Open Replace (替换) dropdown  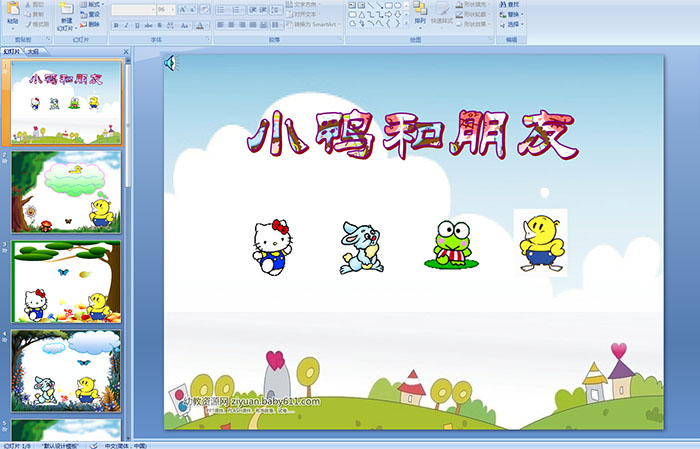[x=512, y=14]
